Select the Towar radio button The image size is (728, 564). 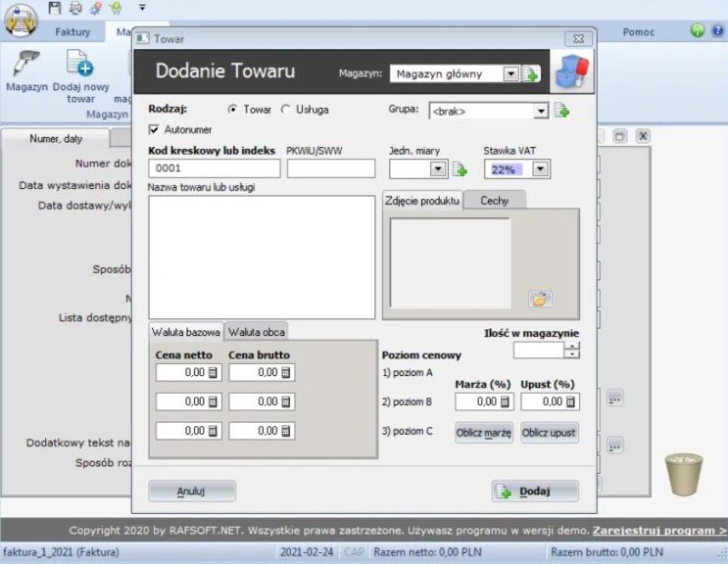point(232,110)
